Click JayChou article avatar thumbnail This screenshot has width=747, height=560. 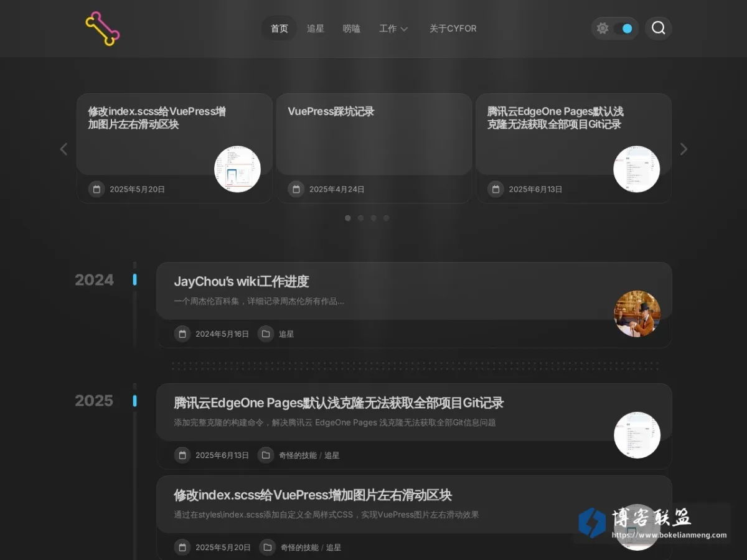pos(637,314)
